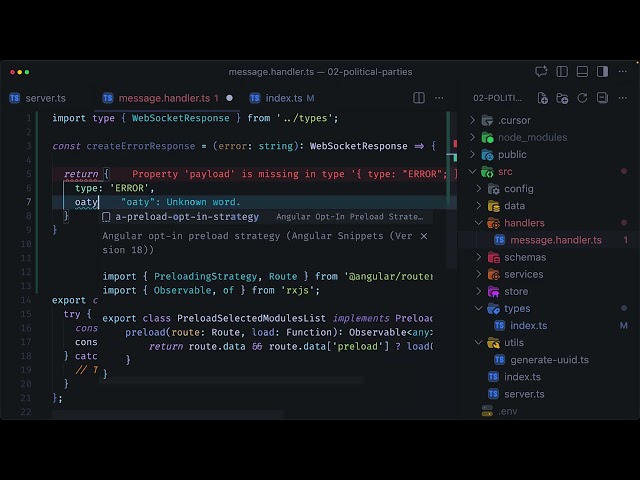Viewport: 640px width, 480px height.
Task: Open generate-uuid.ts file
Action: (x=549, y=360)
